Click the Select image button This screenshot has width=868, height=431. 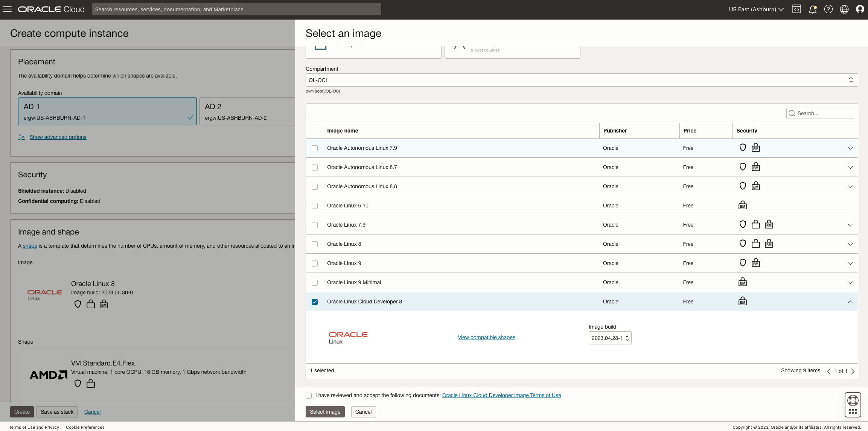click(x=325, y=411)
